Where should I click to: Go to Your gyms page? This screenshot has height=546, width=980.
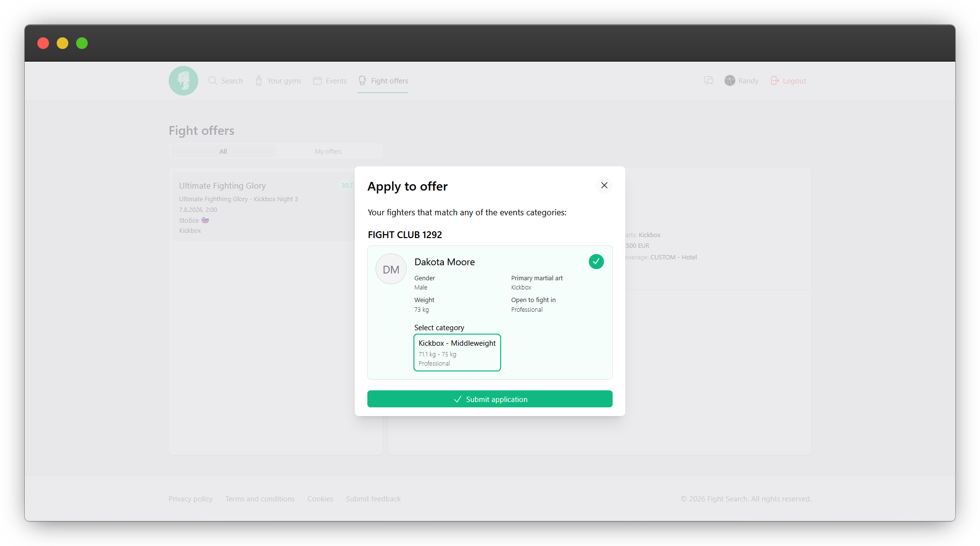click(279, 80)
